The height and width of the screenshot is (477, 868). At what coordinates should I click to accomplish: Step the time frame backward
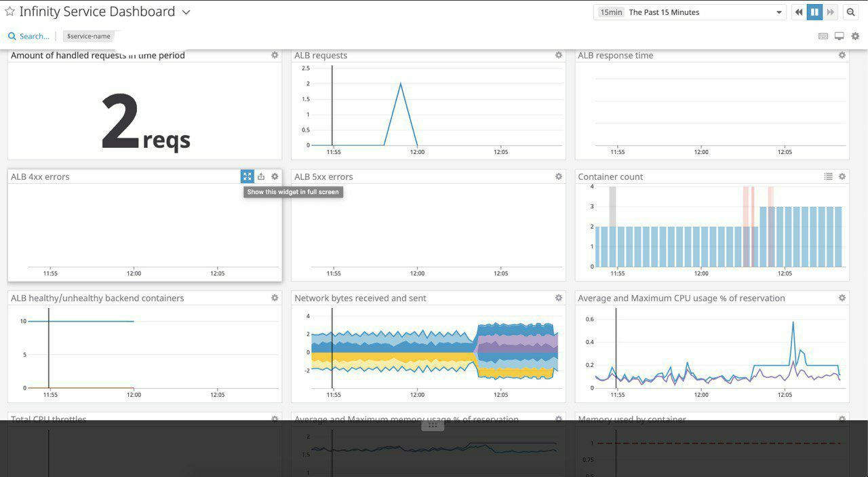click(799, 12)
